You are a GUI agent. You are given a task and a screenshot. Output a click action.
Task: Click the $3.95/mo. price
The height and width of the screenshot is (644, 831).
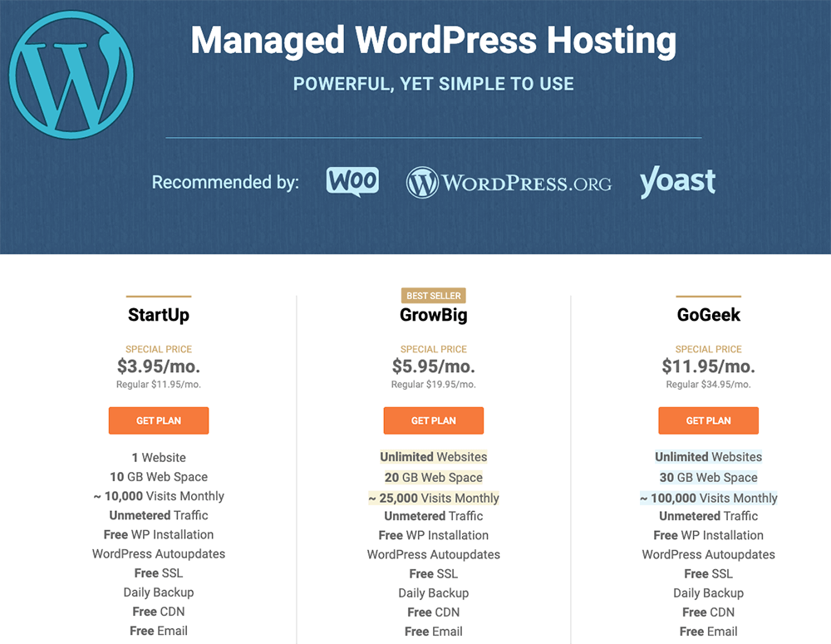point(159,366)
